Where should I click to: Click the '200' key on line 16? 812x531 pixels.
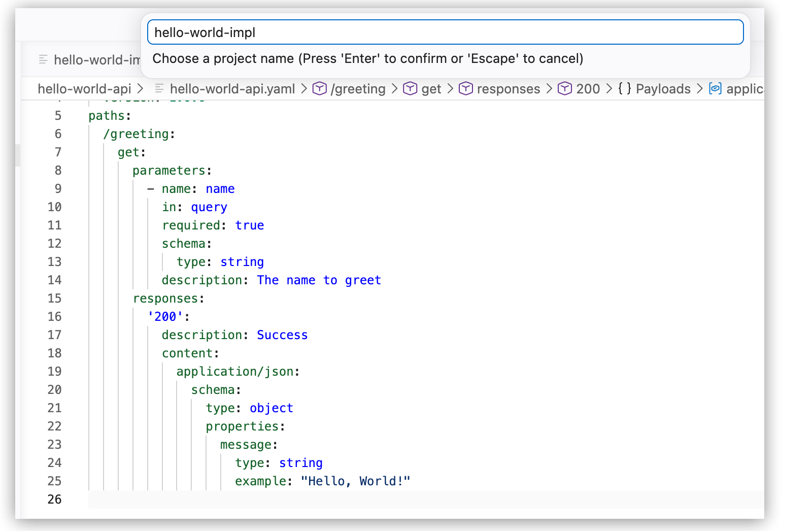(165, 317)
